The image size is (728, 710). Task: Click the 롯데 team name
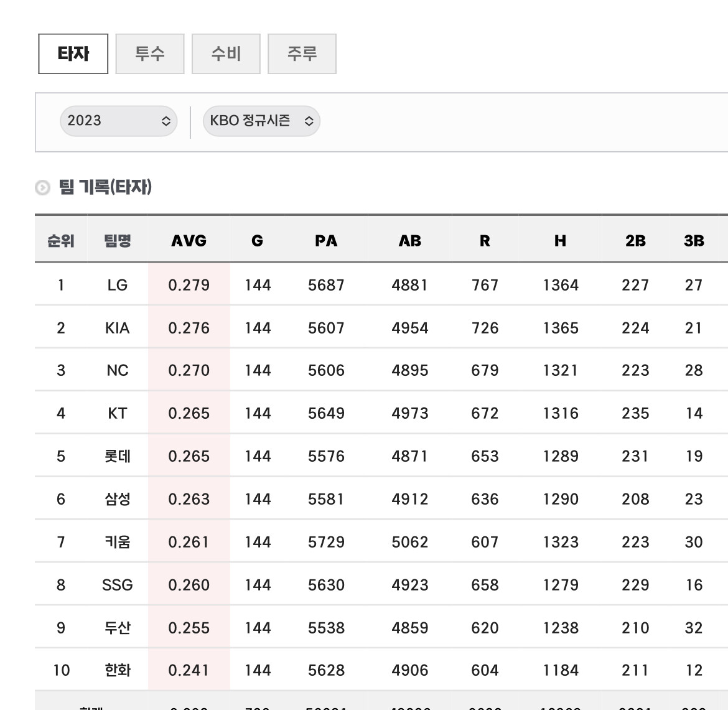pyautogui.click(x=117, y=456)
